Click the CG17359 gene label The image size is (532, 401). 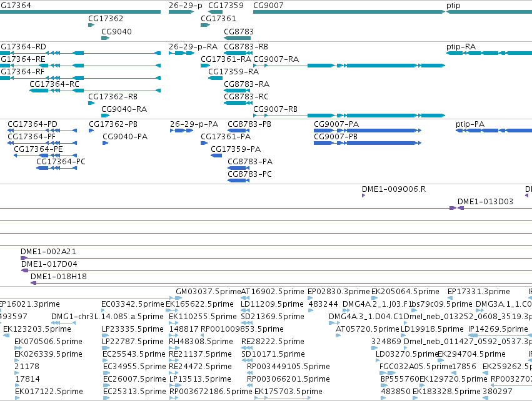(226, 6)
